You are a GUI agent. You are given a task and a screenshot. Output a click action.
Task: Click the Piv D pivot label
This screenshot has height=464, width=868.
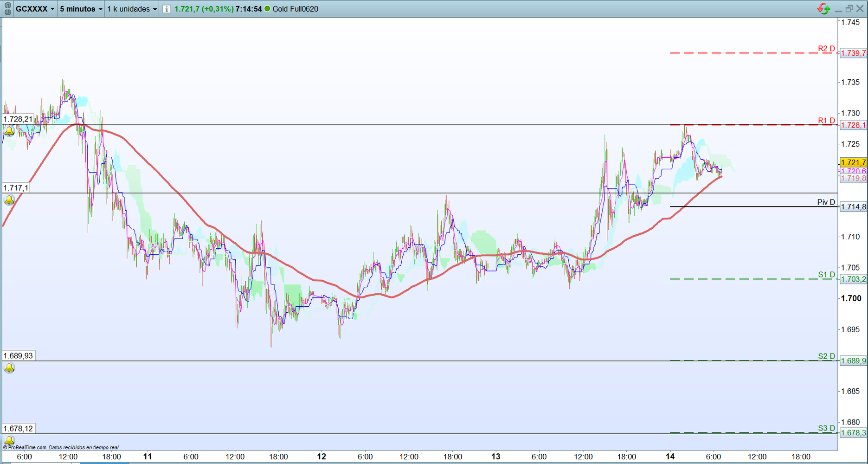click(x=826, y=202)
